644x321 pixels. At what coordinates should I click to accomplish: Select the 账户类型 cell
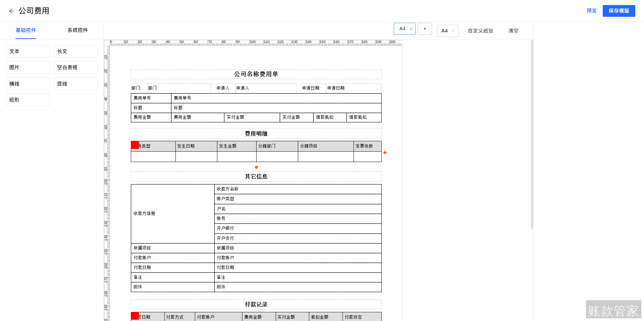[x=298, y=199]
